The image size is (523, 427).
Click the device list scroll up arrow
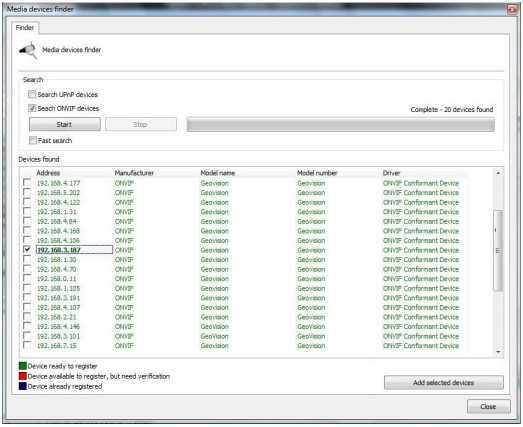498,173
